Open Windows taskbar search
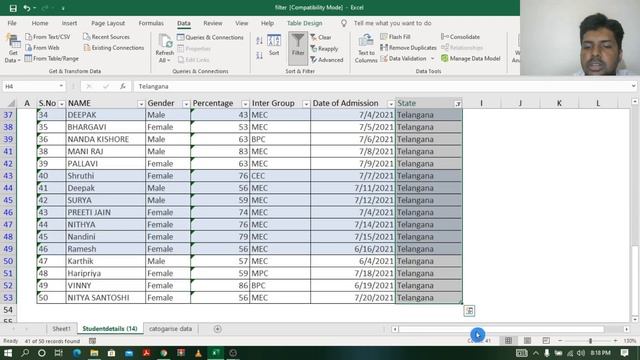The image size is (640, 360). point(25,353)
